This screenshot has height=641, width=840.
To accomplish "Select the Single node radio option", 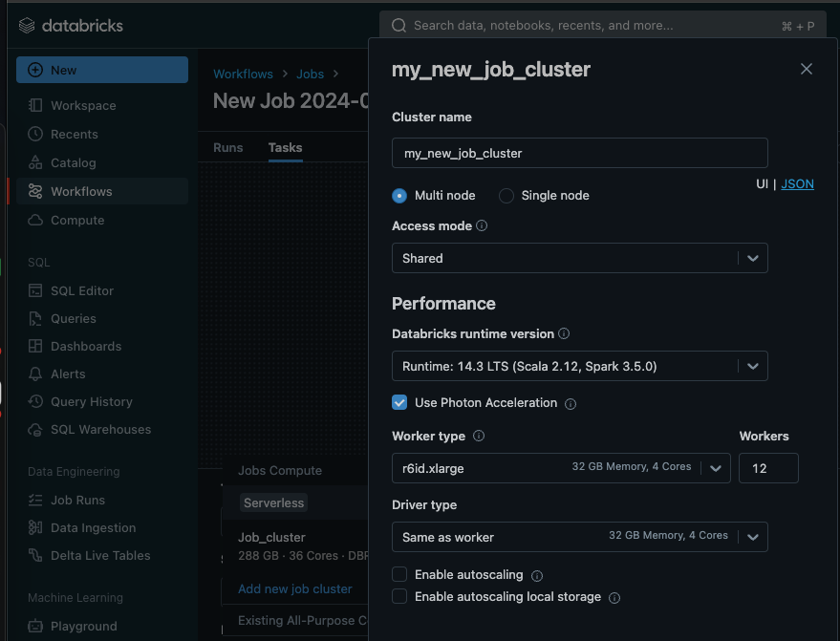I will pyautogui.click(x=506, y=196).
